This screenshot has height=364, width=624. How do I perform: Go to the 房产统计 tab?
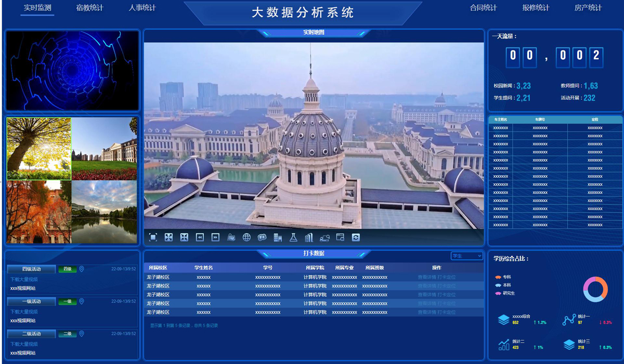click(x=588, y=8)
